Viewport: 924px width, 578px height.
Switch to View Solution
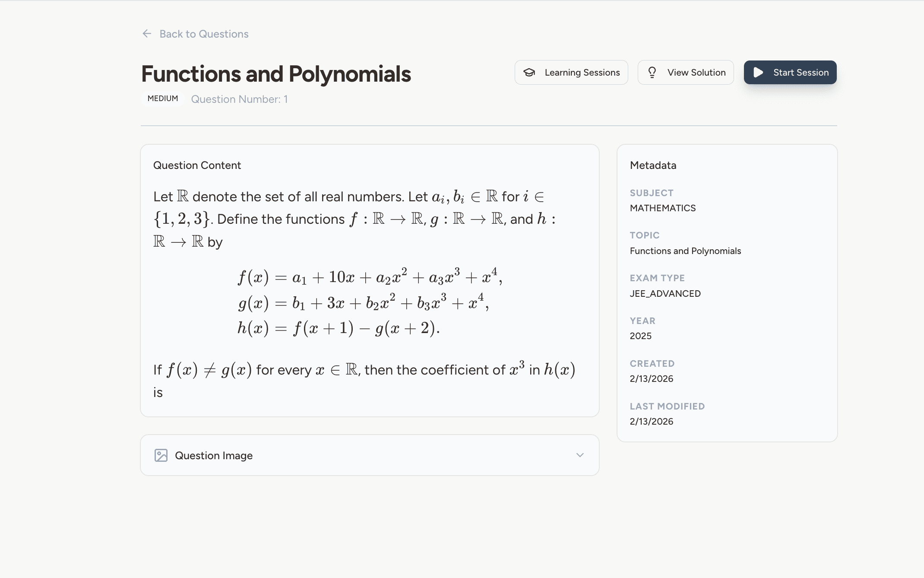click(x=696, y=72)
